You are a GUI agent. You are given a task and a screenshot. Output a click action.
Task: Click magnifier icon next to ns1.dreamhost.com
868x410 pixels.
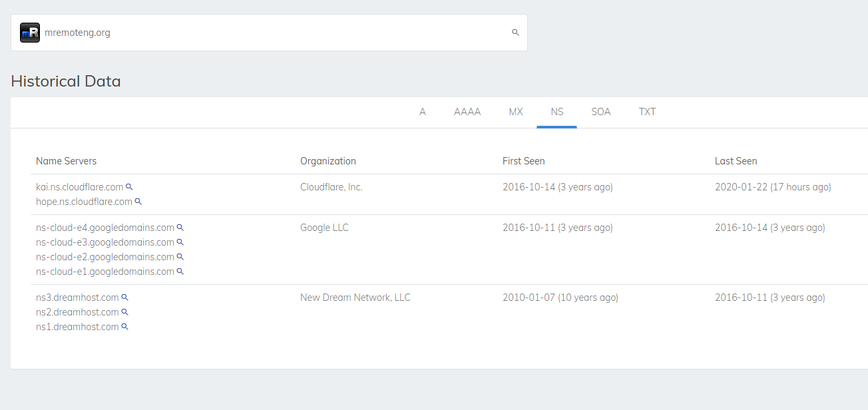(x=124, y=327)
